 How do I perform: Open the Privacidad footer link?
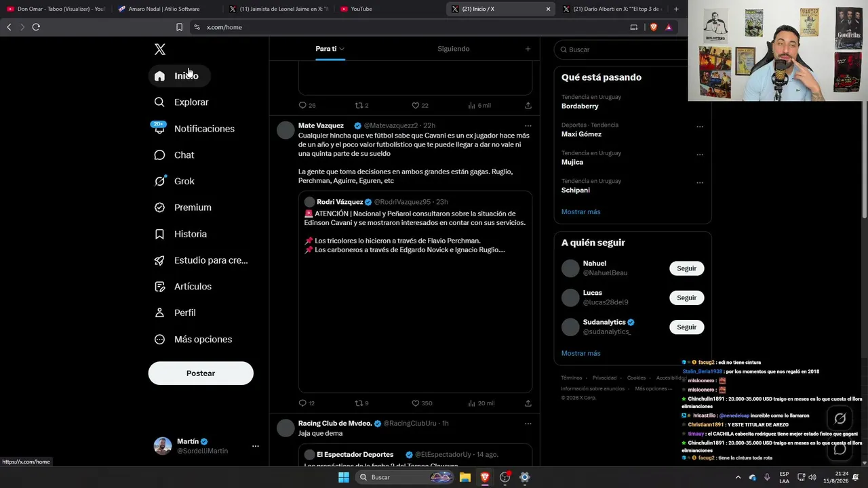tap(604, 378)
